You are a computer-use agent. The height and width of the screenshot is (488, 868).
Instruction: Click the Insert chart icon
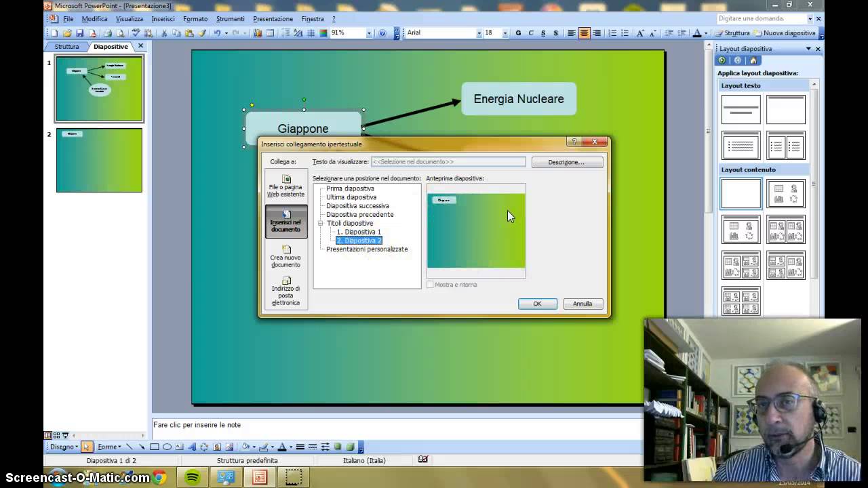point(258,33)
